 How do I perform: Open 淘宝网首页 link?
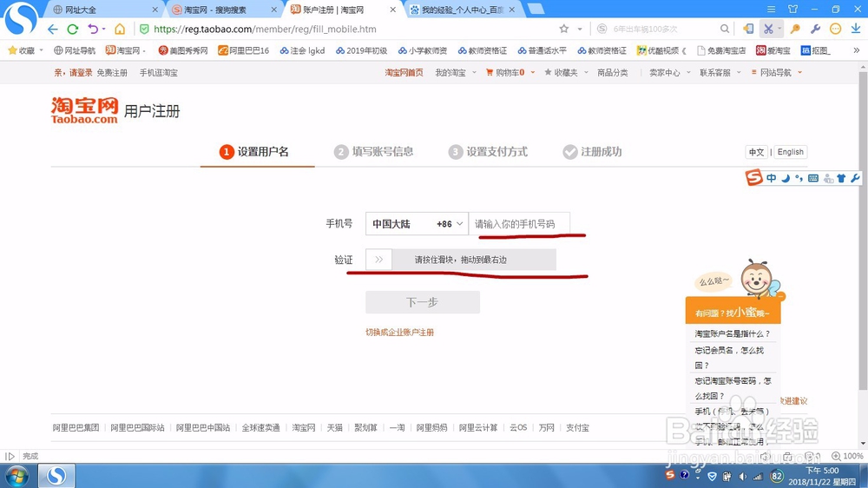[404, 73]
